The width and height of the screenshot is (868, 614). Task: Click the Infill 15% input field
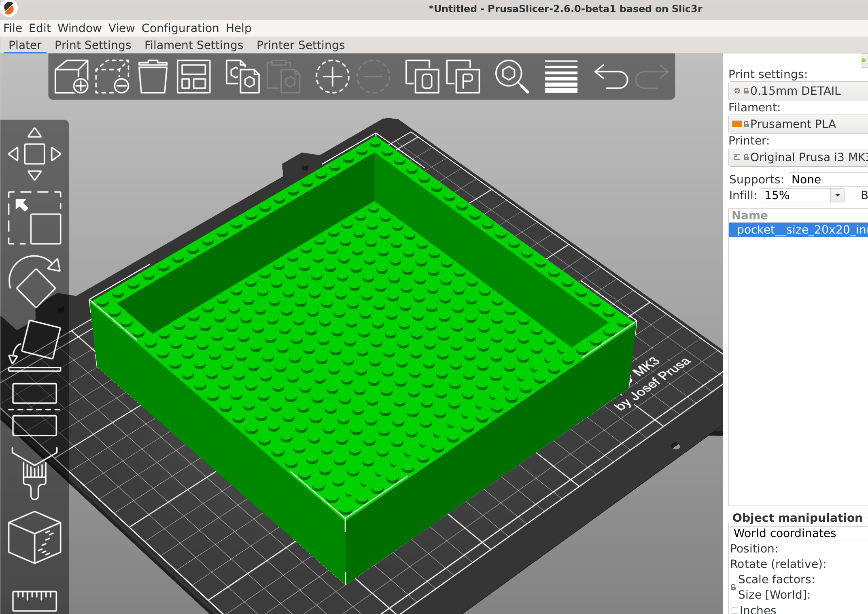[x=796, y=195]
